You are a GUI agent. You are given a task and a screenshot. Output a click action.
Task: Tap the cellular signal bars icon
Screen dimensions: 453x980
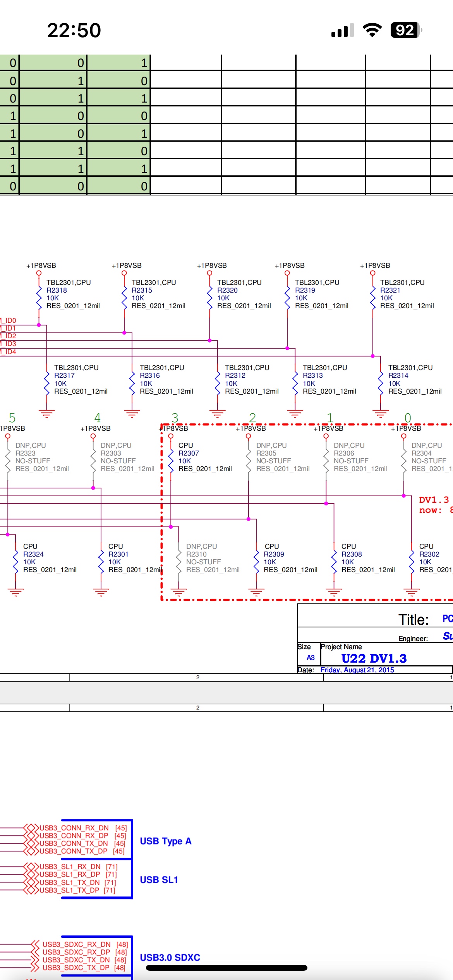click(342, 30)
